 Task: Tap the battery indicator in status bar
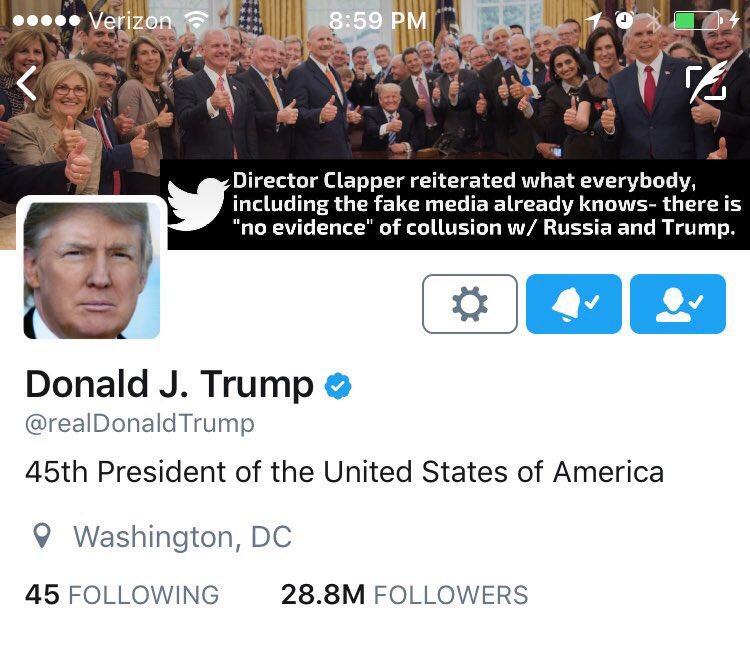tap(697, 21)
